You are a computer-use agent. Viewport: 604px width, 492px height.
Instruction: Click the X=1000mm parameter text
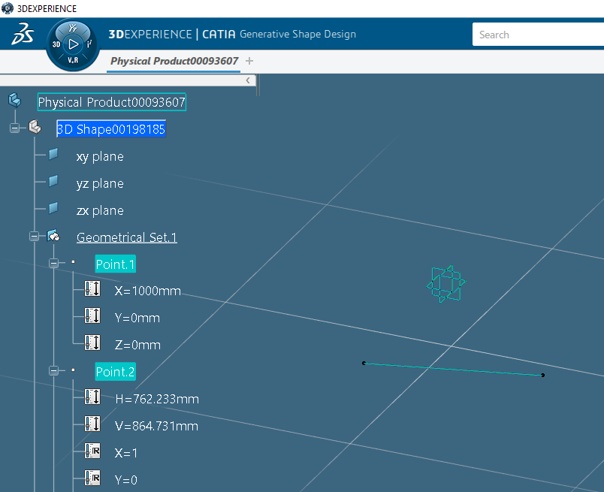(148, 290)
